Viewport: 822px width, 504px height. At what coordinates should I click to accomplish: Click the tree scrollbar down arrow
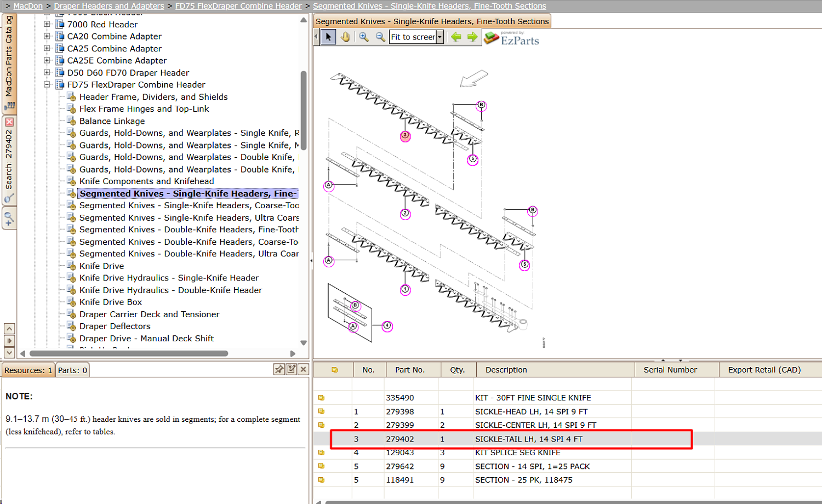point(304,343)
